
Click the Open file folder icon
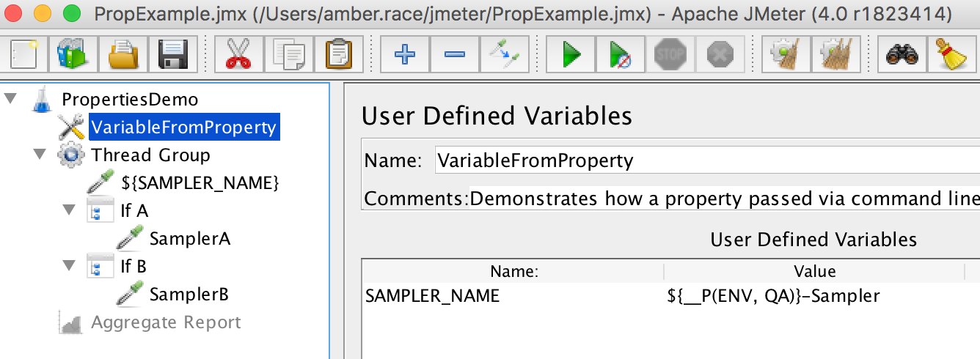[x=125, y=55]
